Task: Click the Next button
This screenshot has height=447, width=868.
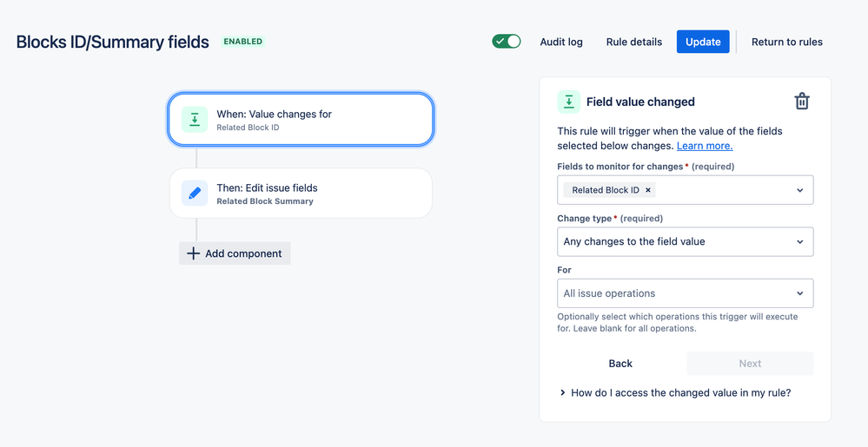Action: click(750, 364)
